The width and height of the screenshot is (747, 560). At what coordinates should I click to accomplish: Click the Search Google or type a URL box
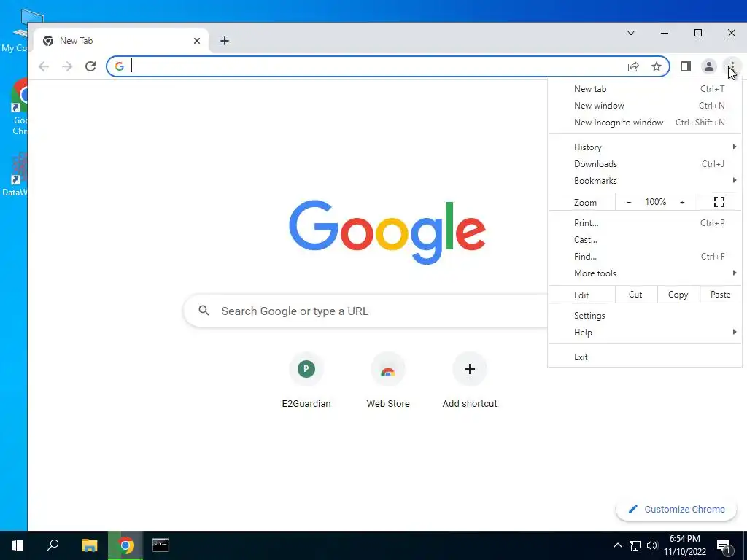pos(366,311)
